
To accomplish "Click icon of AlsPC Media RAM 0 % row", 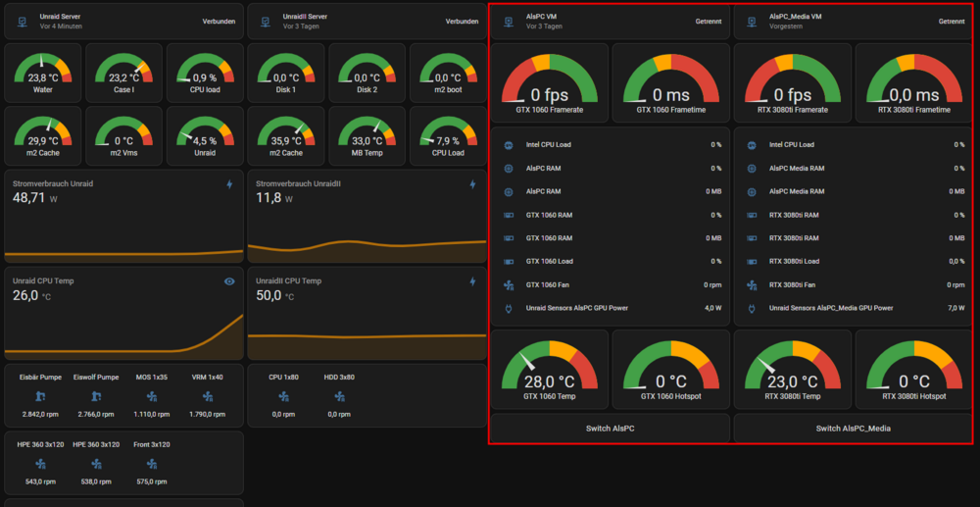I will [x=752, y=168].
